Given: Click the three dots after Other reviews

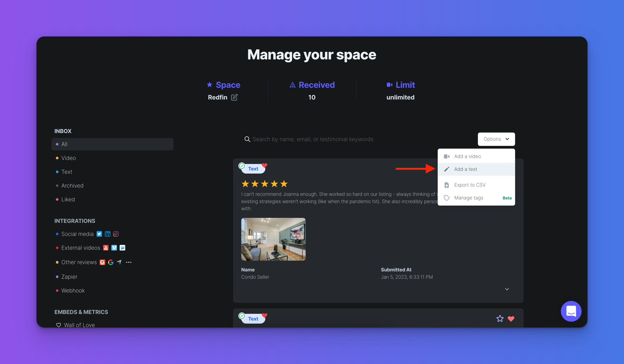Looking at the screenshot, I should (x=129, y=262).
